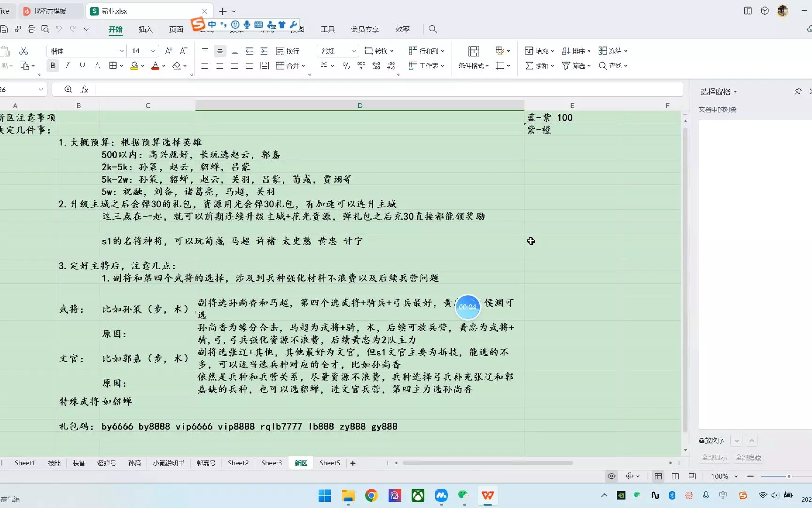This screenshot has width=812, height=508.
Task: Open the borders tool in the ribbon
Action: [113, 66]
